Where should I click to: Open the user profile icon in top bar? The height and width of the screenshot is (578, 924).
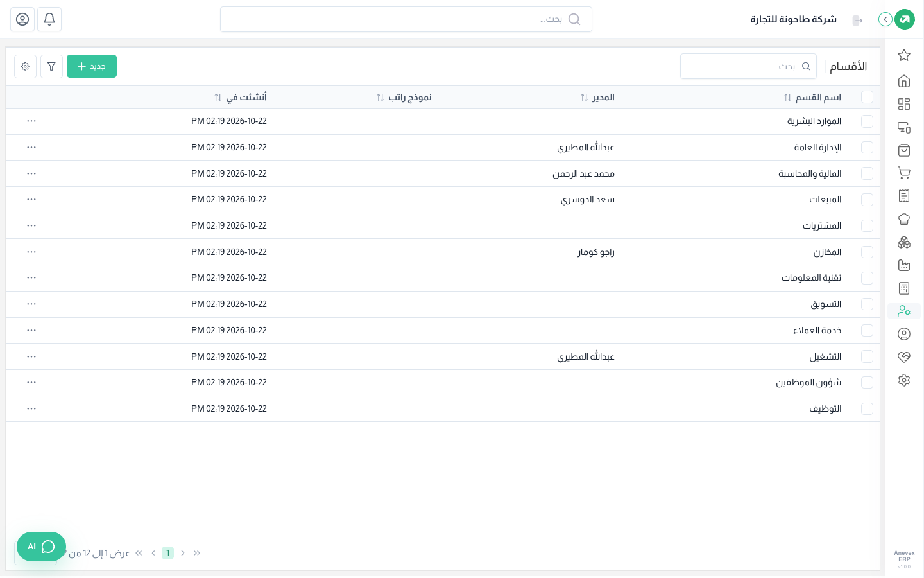coord(22,19)
